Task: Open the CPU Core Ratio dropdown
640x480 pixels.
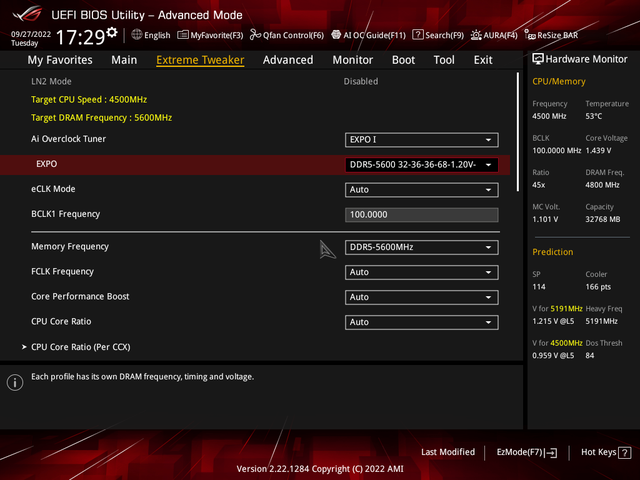Action: point(421,322)
